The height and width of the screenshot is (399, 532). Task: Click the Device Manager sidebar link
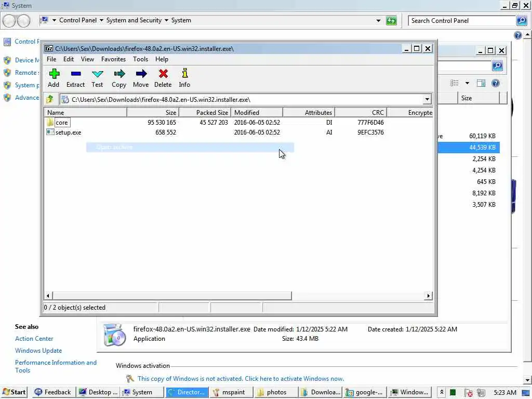point(27,60)
